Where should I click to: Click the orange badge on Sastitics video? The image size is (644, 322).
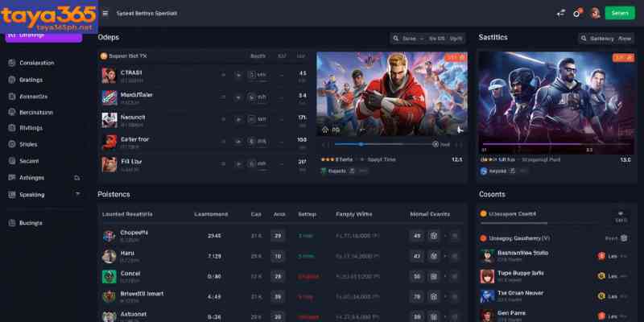click(x=623, y=57)
